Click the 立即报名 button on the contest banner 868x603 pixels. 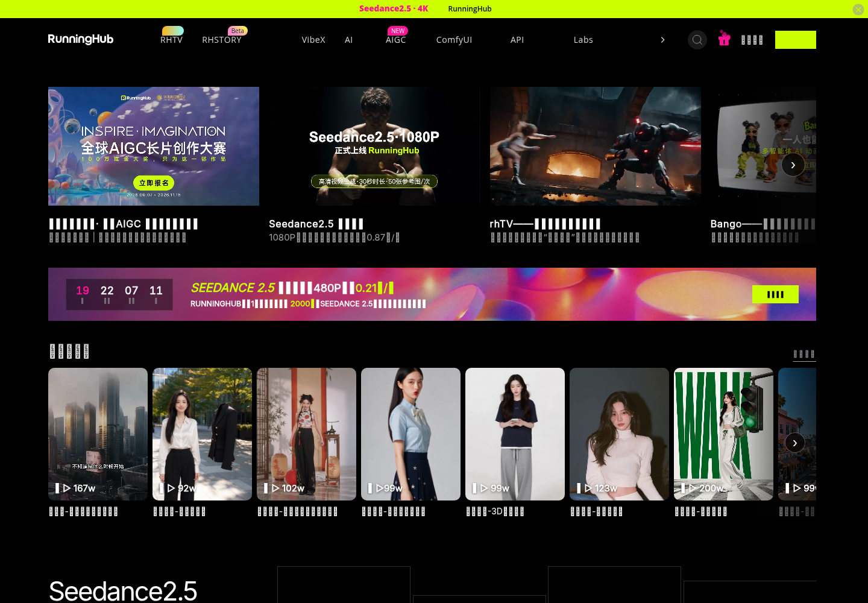click(154, 183)
